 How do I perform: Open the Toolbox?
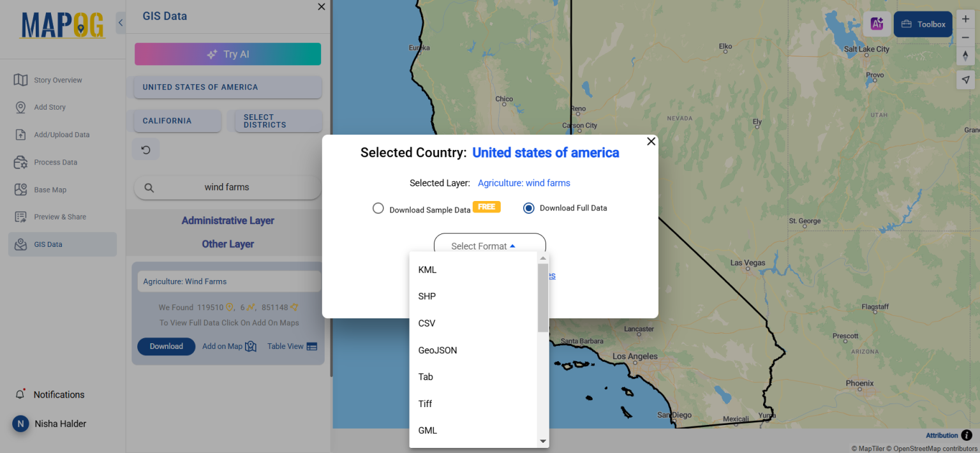click(923, 24)
